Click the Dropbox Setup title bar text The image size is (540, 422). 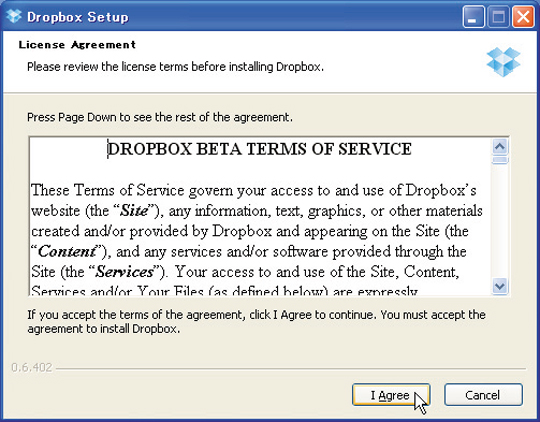[x=78, y=17]
